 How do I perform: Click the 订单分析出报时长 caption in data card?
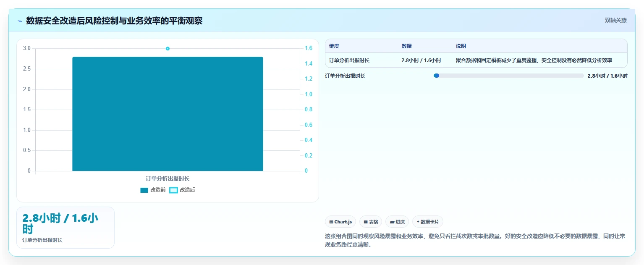[x=42, y=240]
